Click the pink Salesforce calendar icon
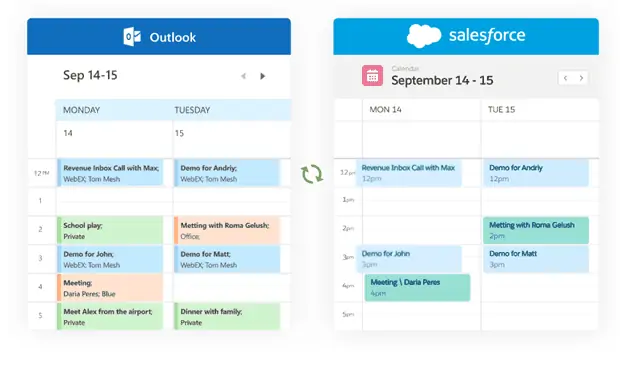 (x=372, y=76)
